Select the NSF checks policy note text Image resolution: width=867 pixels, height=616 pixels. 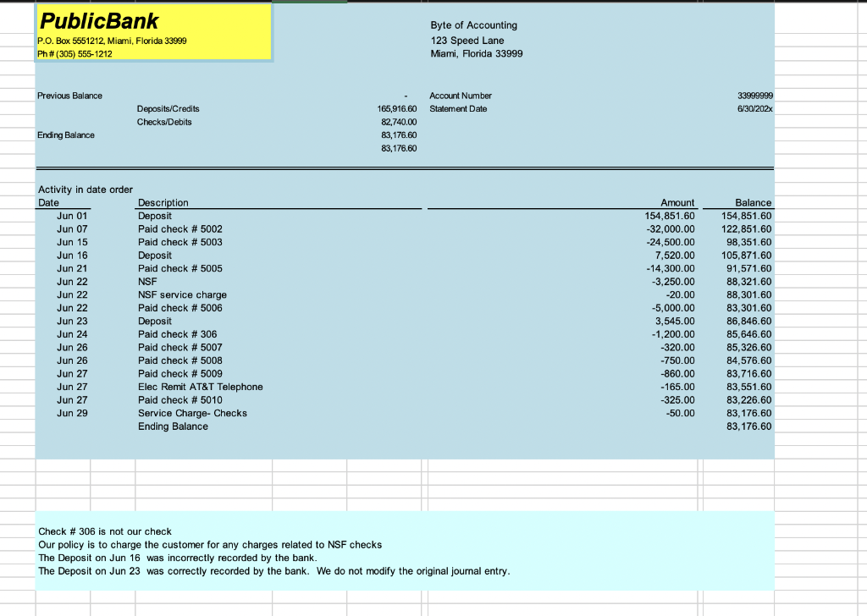(207, 545)
